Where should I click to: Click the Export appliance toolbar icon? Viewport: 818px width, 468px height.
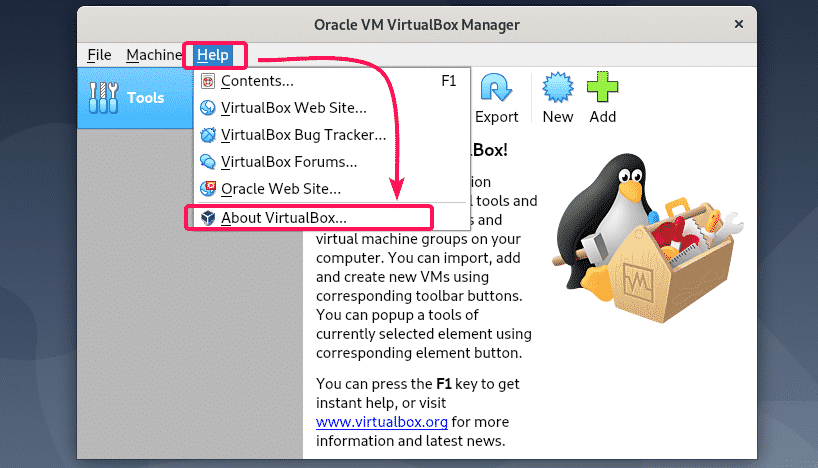click(x=496, y=89)
